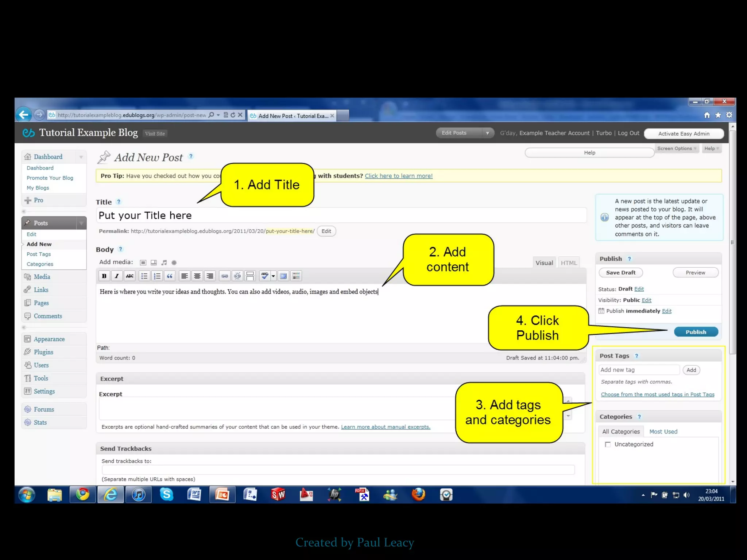Expand the Edit Posts dropdown arrow
The image size is (747, 560).
(487, 133)
